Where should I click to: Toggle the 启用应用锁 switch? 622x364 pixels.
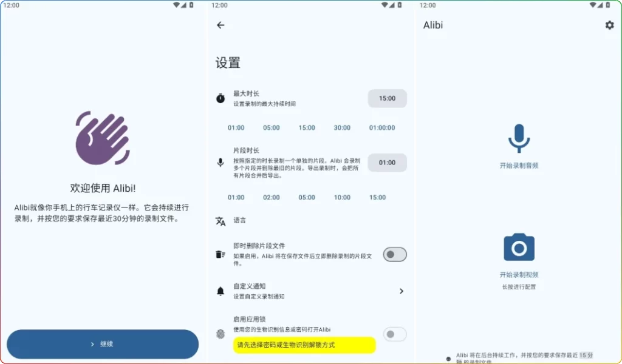tap(394, 334)
